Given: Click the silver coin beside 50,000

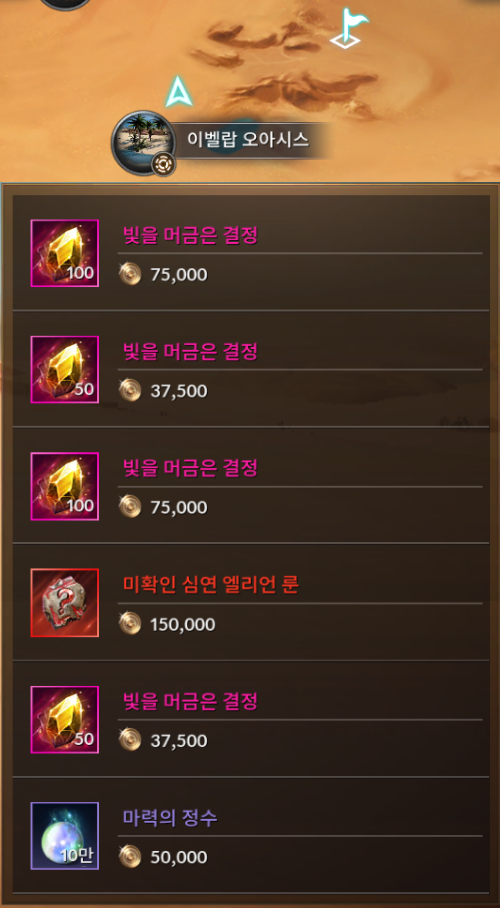Looking at the screenshot, I should click(x=130, y=856).
